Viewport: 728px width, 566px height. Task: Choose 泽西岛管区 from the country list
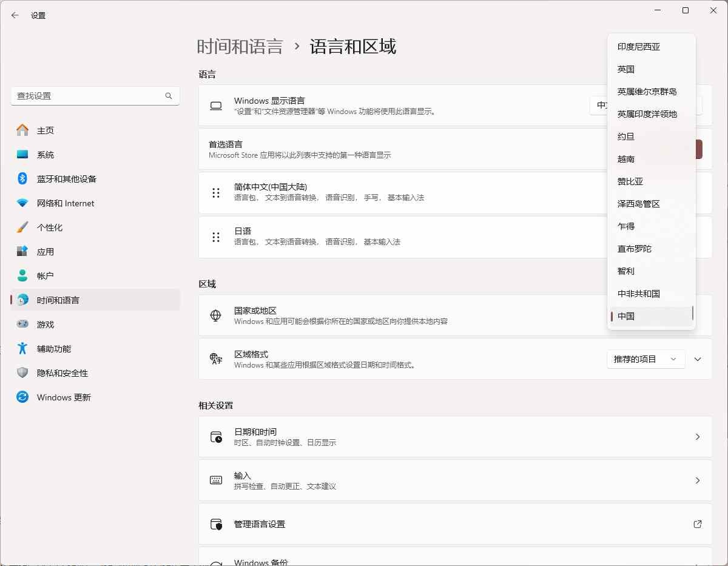651,204
